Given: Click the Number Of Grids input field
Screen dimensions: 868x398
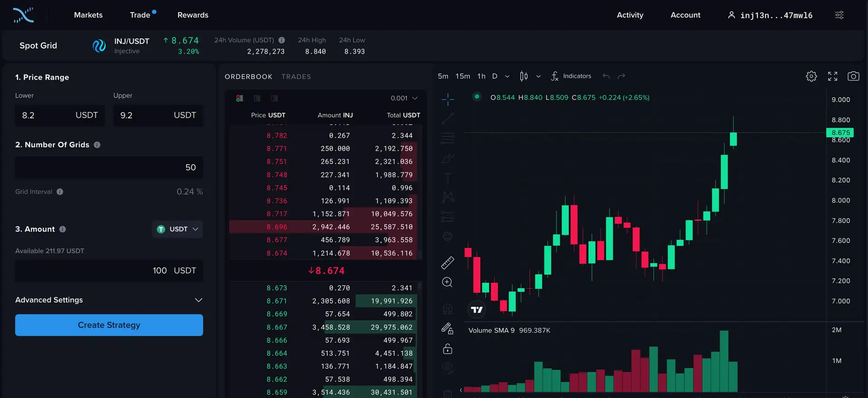Looking at the screenshot, I should (109, 168).
